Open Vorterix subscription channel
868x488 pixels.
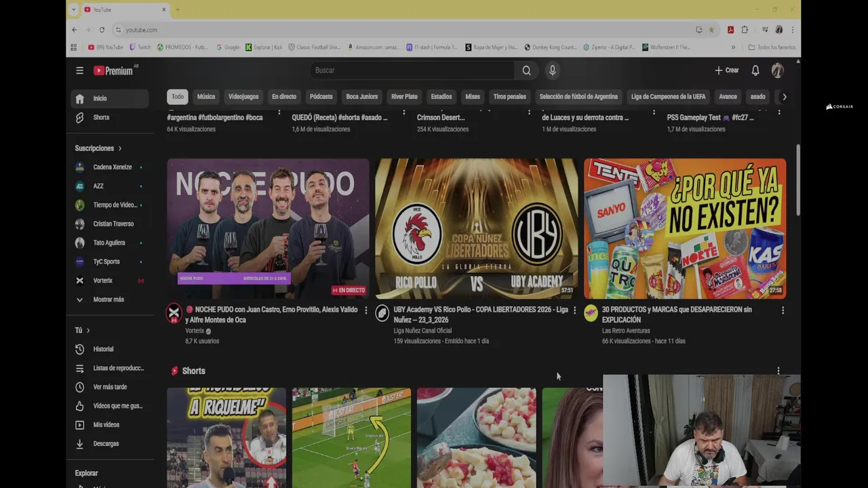111,281
